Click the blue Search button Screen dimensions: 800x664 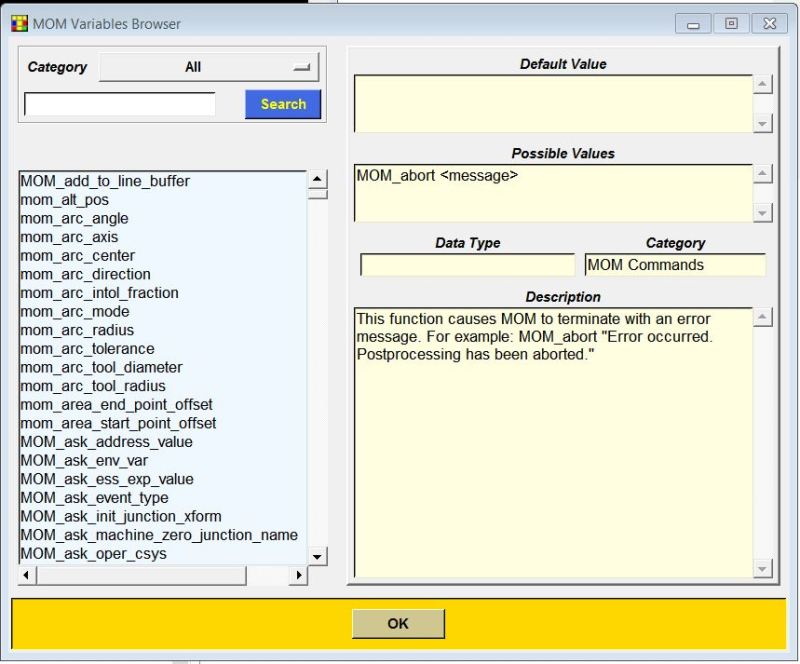coord(283,104)
